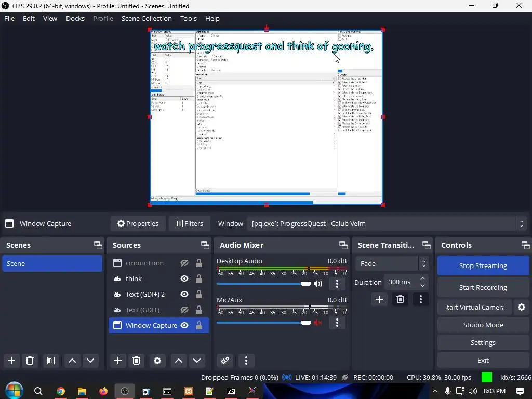Open the Edit menu
This screenshot has width=532, height=399.
[x=29, y=18]
